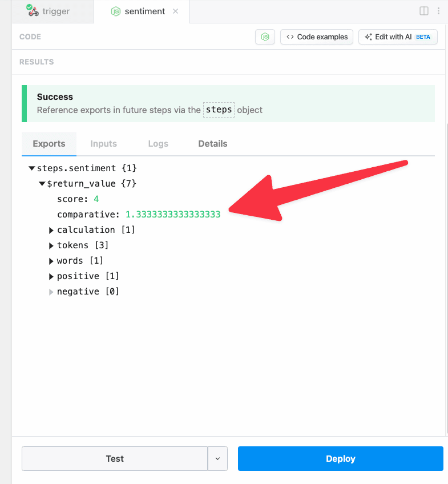Expand the words array
This screenshot has width=448, height=484.
pos(51,261)
